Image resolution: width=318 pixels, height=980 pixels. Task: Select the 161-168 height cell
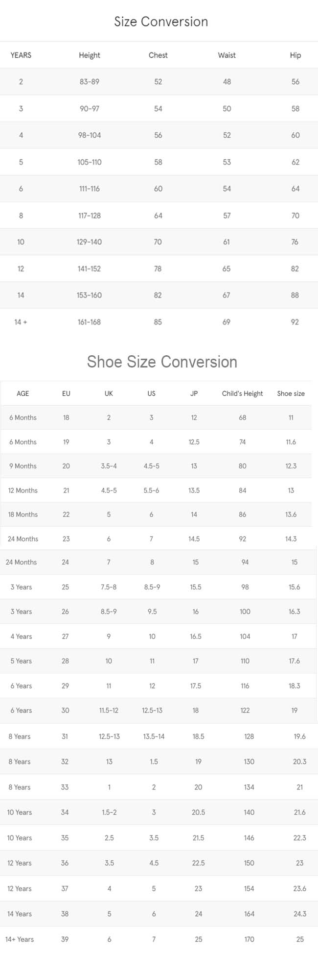coord(89,322)
